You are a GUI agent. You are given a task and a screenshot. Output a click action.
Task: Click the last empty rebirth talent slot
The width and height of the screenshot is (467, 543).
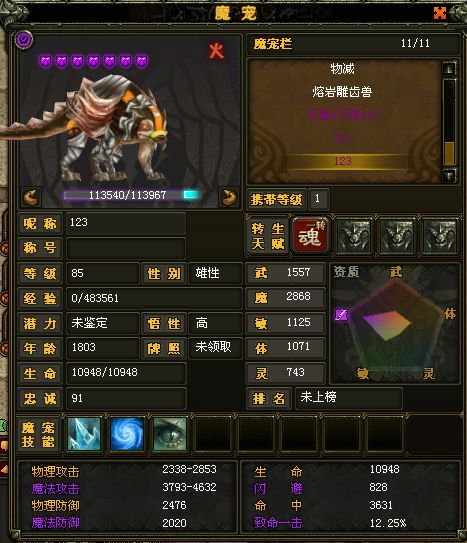[x=440, y=236]
